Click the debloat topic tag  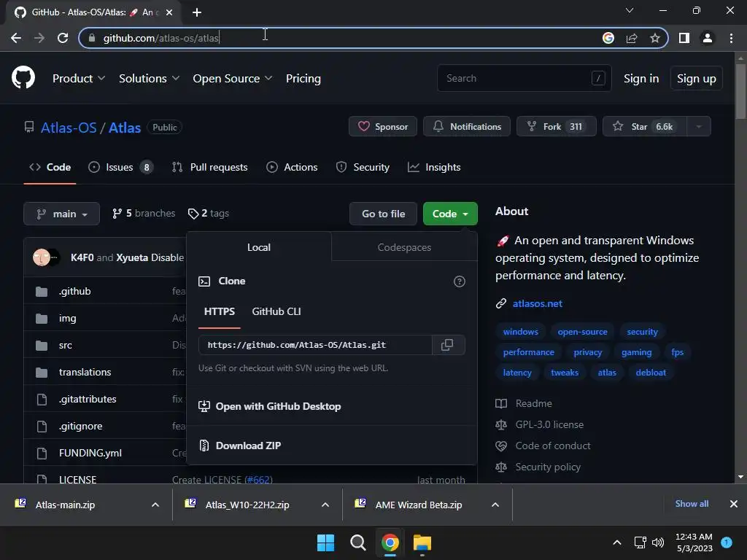[x=651, y=373]
